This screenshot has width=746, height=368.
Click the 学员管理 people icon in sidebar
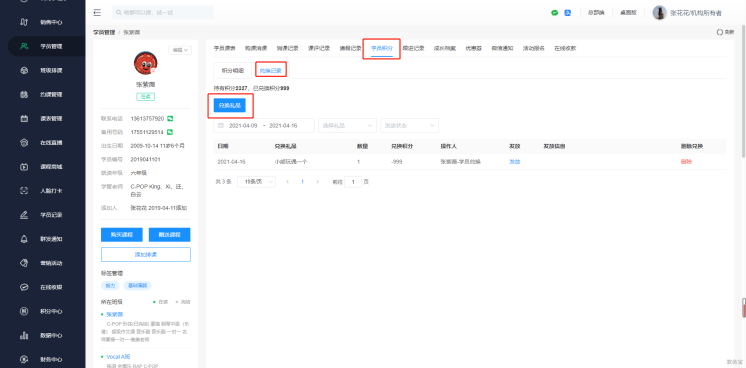pyautogui.click(x=24, y=46)
